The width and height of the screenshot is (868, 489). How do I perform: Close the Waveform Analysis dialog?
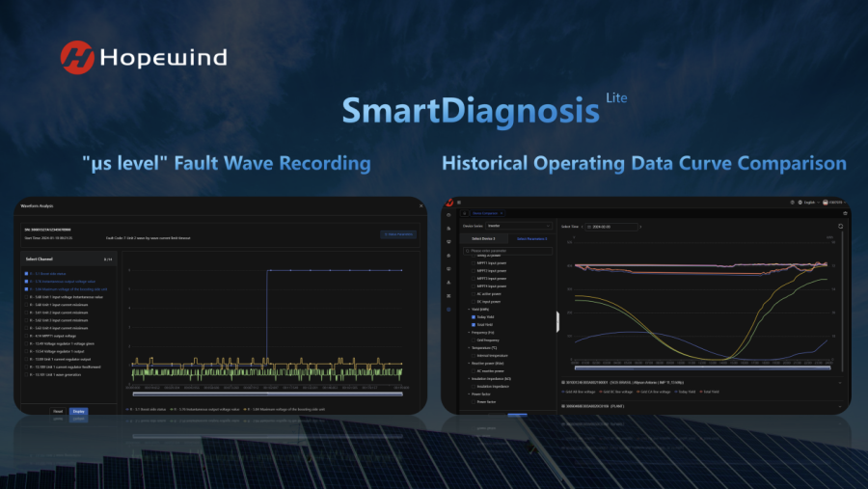tap(420, 205)
